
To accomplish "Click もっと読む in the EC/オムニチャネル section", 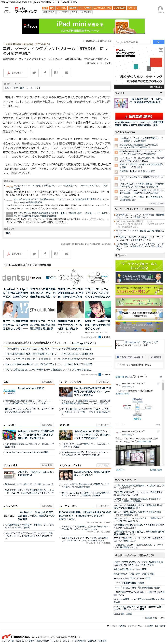I will pos(103,465).
